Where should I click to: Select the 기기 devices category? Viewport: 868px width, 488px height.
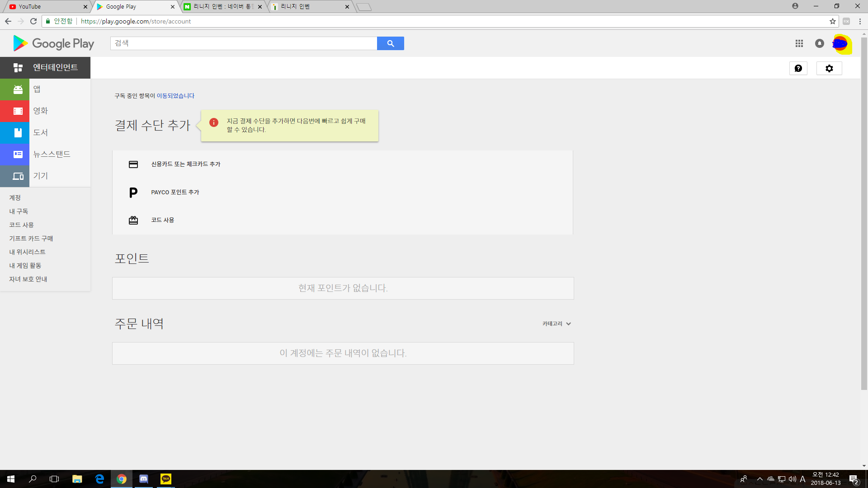coord(45,176)
